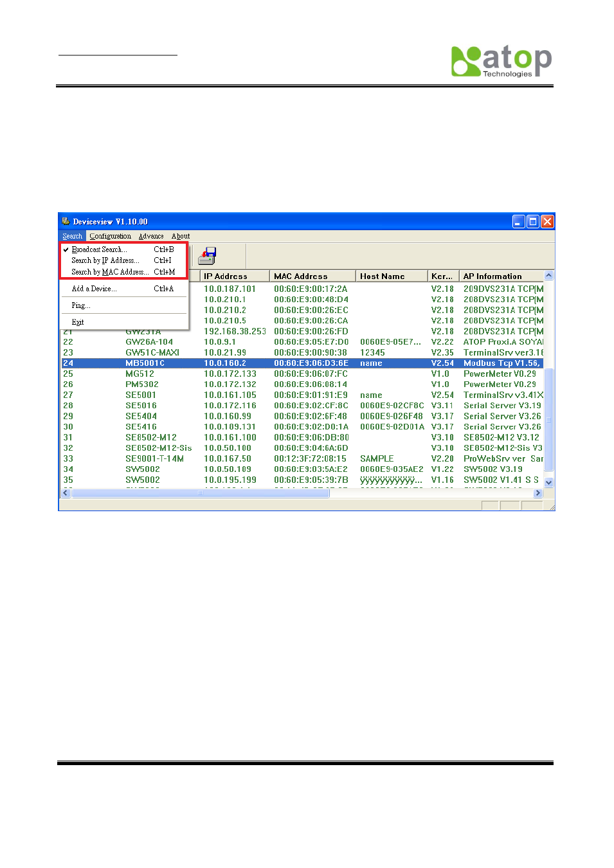614x868 pixels.
Task: Click row number 30
Action: [x=68, y=427]
